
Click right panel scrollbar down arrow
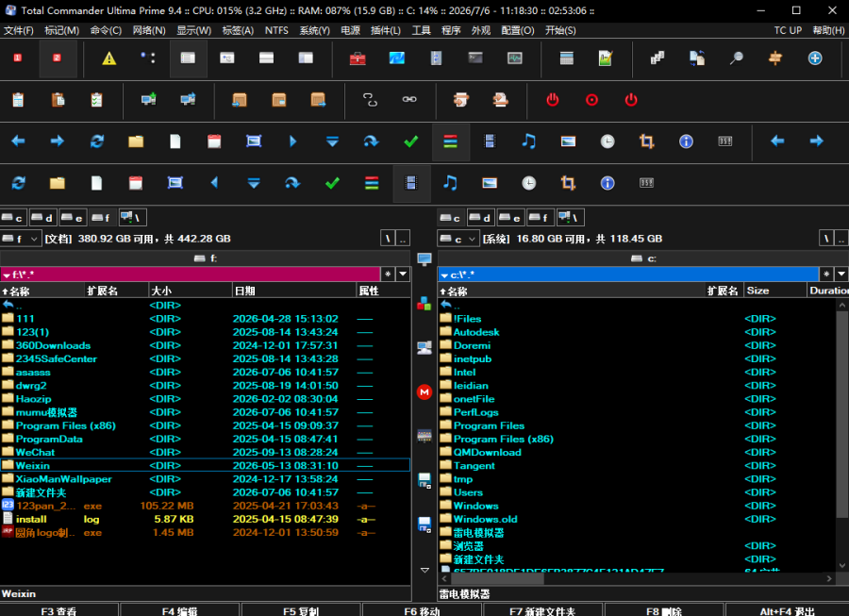point(842,566)
